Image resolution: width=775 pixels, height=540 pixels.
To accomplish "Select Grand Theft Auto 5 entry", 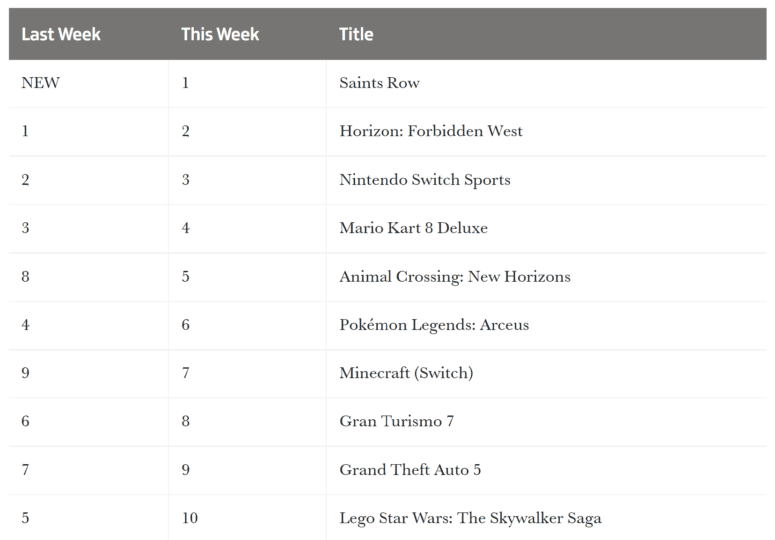I will [x=410, y=469].
